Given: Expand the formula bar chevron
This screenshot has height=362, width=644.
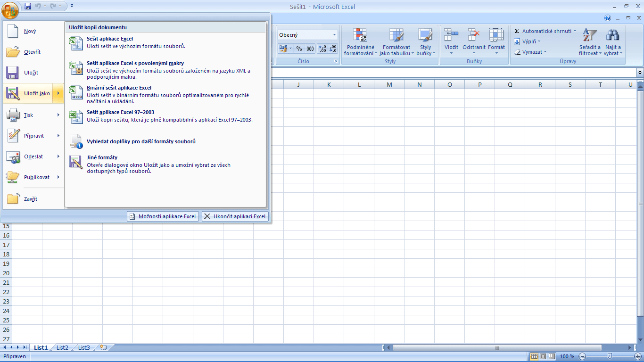Looking at the screenshot, I should click(x=640, y=73).
